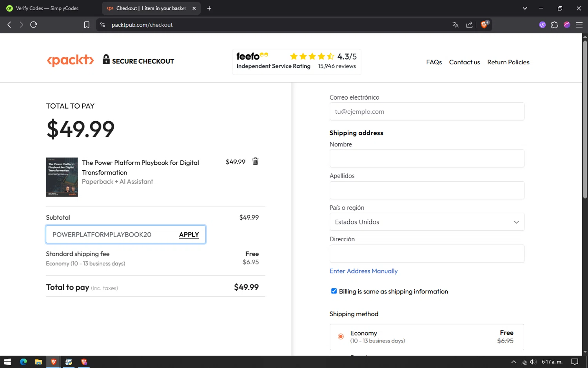Open the País o región dropdown
588x368 pixels.
427,222
